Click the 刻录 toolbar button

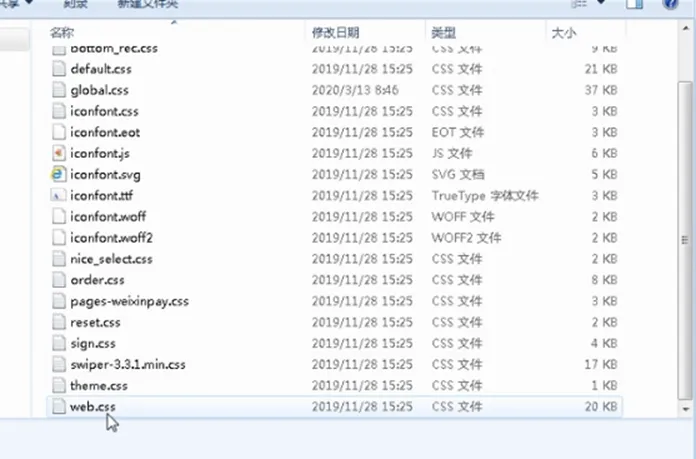point(75,4)
